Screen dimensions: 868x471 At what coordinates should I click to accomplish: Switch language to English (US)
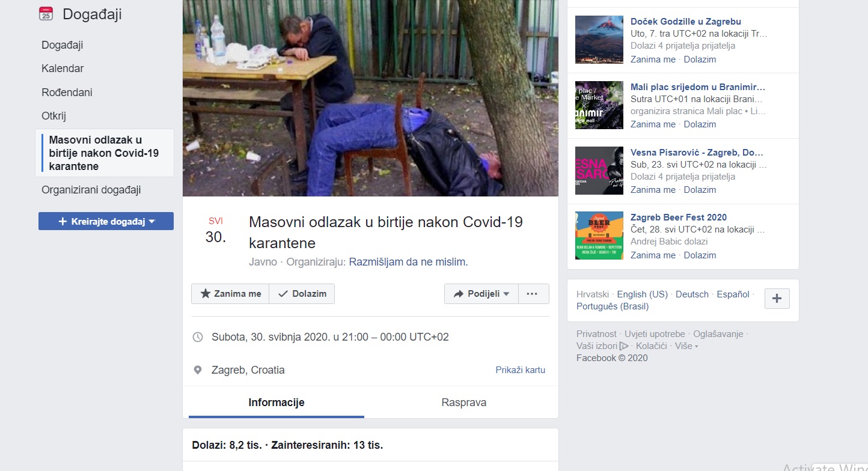pyautogui.click(x=642, y=294)
